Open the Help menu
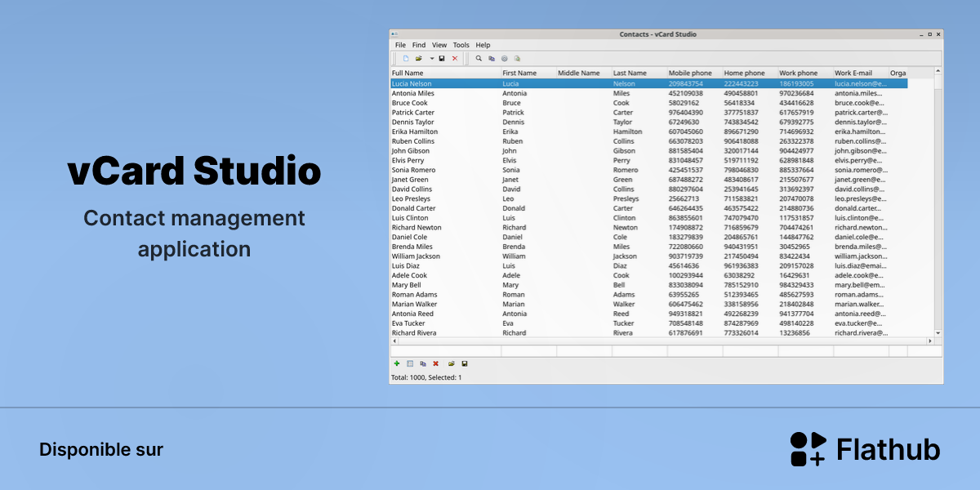This screenshot has width=980, height=490. (x=483, y=45)
